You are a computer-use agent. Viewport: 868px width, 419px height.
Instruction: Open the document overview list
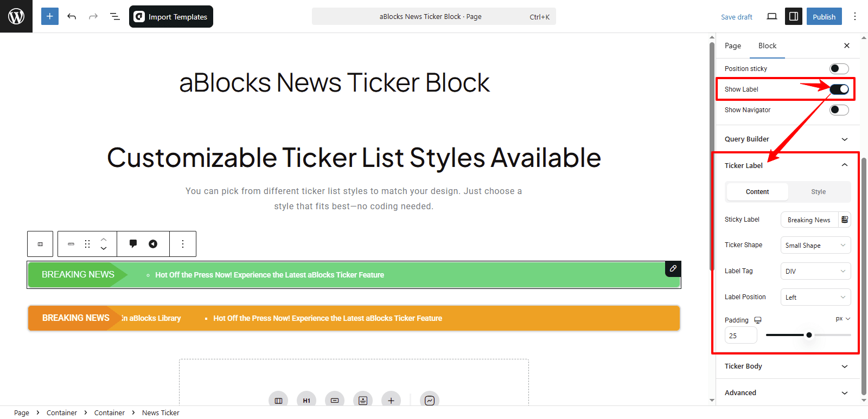tap(115, 16)
